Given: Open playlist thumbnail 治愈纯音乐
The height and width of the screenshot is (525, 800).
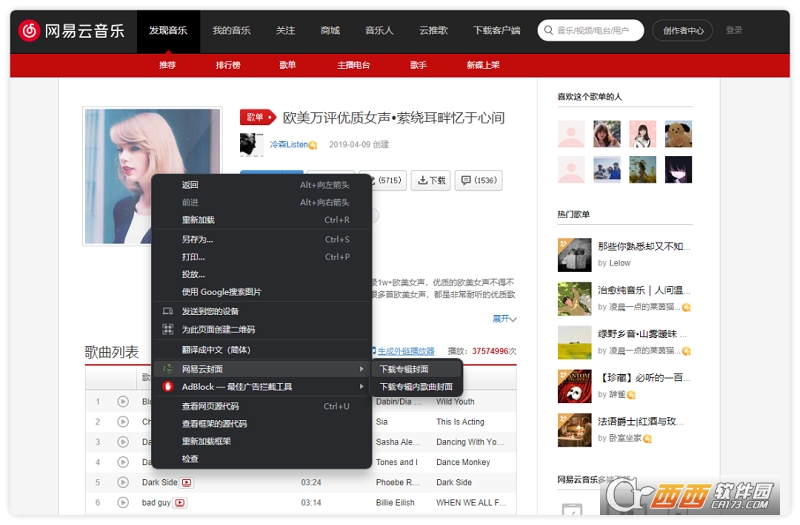Looking at the screenshot, I should (x=574, y=299).
